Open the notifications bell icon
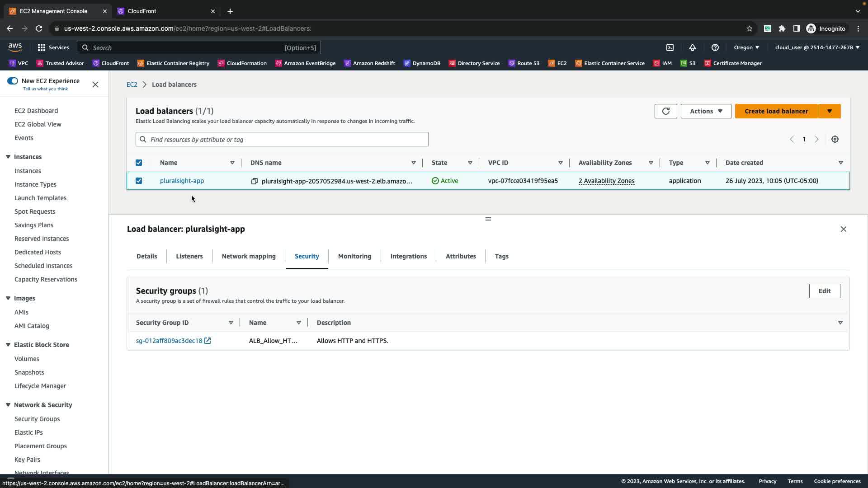Viewport: 868px width, 488px height. [692, 47]
